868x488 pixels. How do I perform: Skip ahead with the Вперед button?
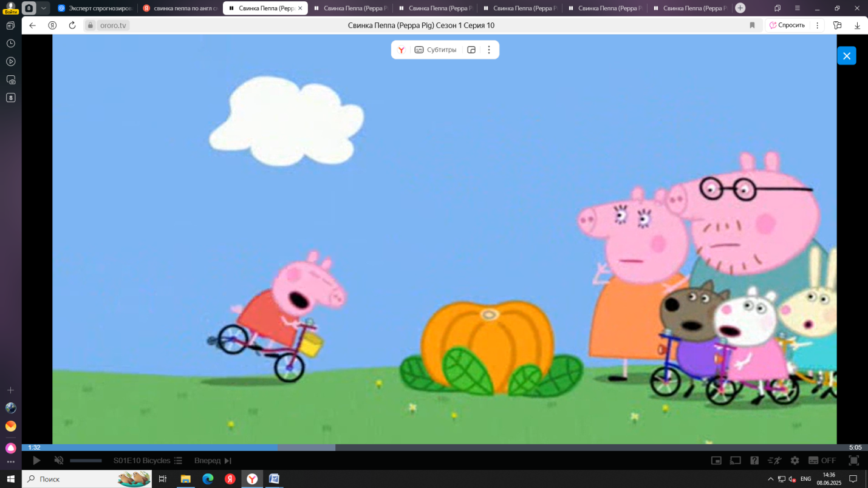pyautogui.click(x=213, y=461)
